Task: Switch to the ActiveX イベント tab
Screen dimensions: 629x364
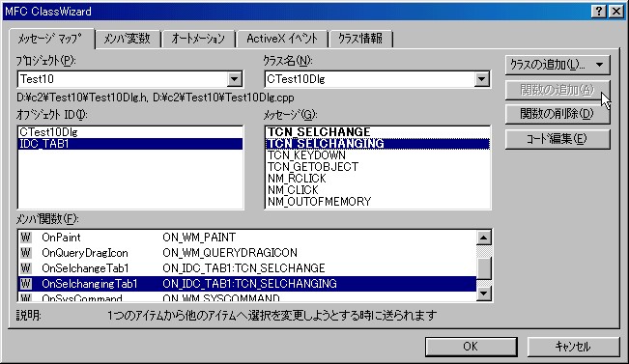Action: [x=282, y=39]
